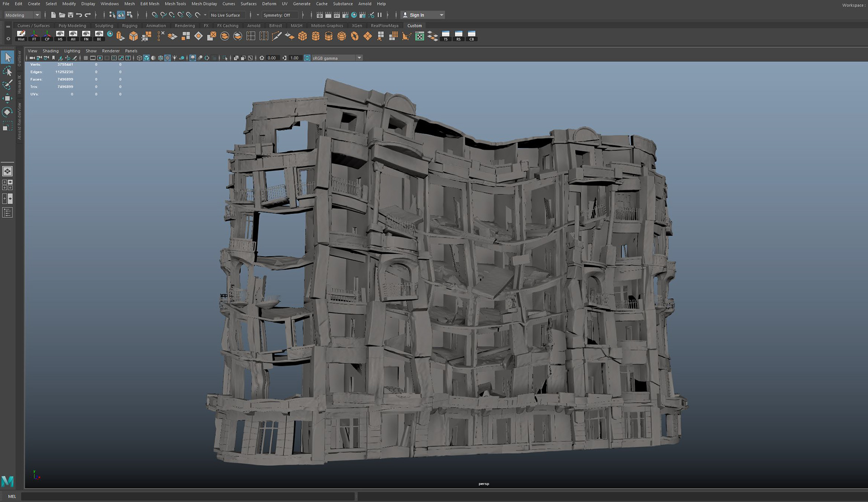
Task: Undo the last action
Action: (x=79, y=15)
